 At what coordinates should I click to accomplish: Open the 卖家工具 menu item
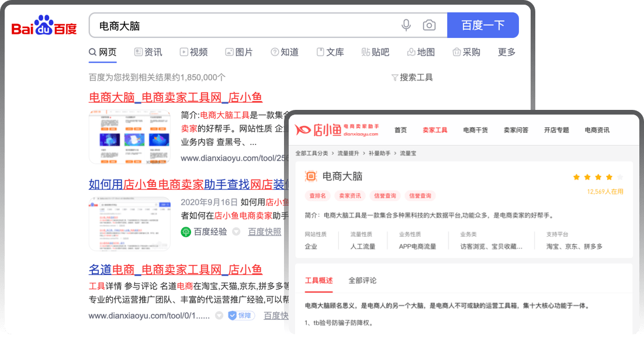[x=435, y=130]
